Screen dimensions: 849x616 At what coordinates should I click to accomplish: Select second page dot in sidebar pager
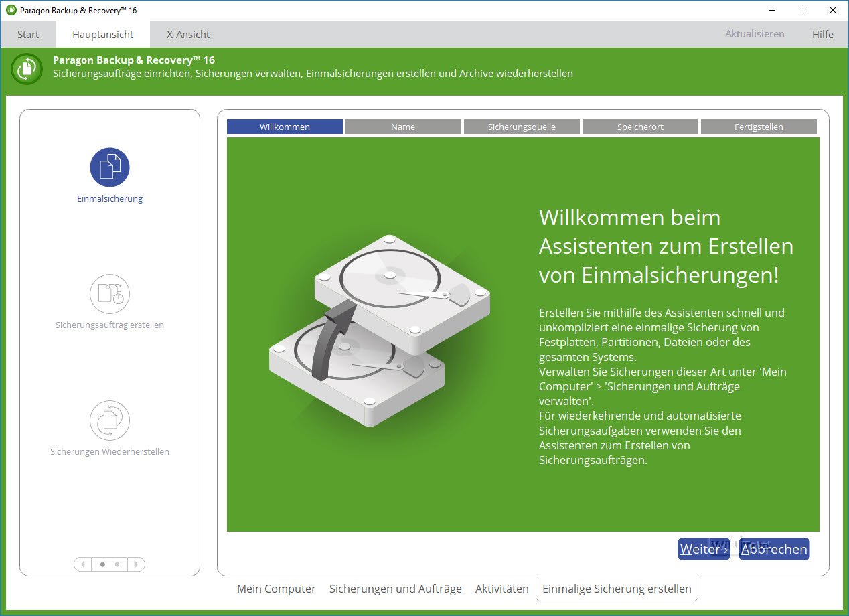pos(117,564)
